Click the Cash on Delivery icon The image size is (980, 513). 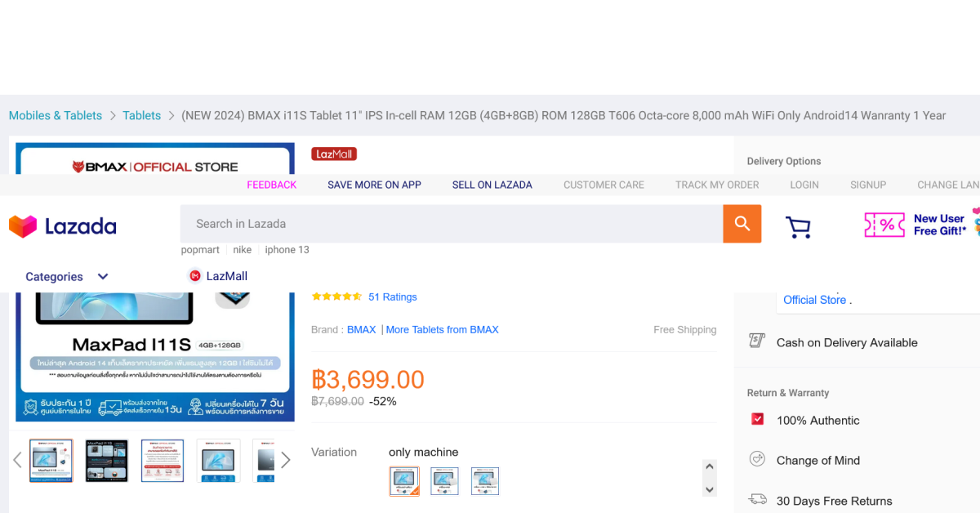757,341
